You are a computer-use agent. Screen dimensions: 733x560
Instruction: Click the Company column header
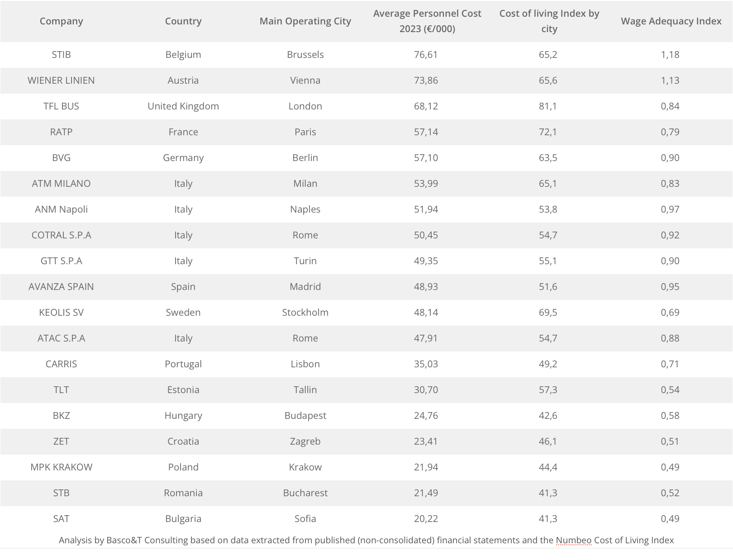click(61, 21)
